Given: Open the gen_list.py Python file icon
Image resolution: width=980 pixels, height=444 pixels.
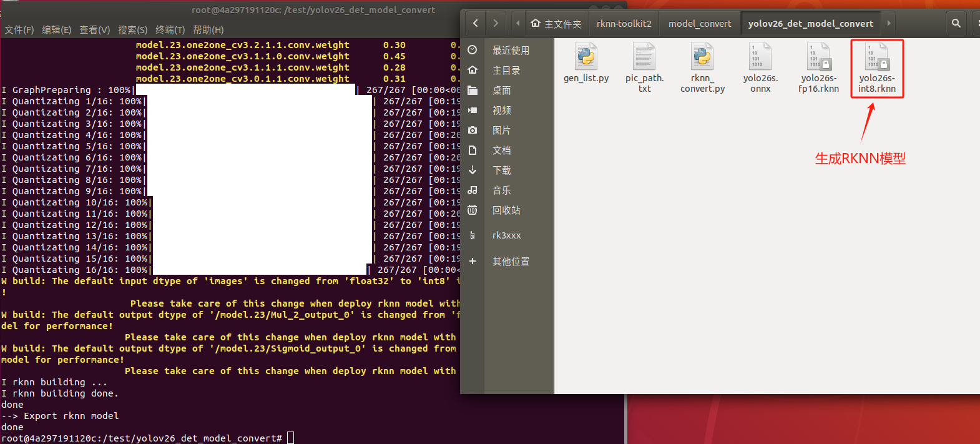Looking at the screenshot, I should pos(586,56).
